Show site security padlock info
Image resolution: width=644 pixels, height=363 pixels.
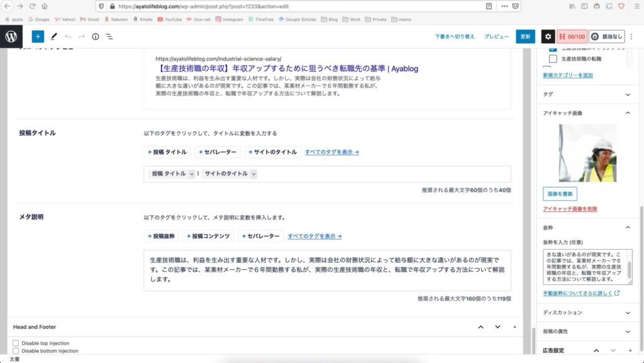[112, 6]
